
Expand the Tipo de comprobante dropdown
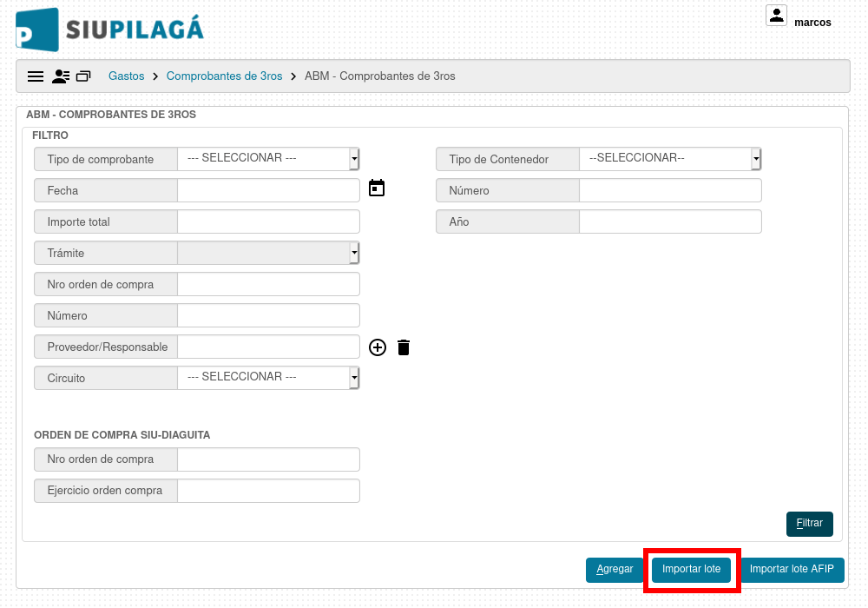[268, 159]
